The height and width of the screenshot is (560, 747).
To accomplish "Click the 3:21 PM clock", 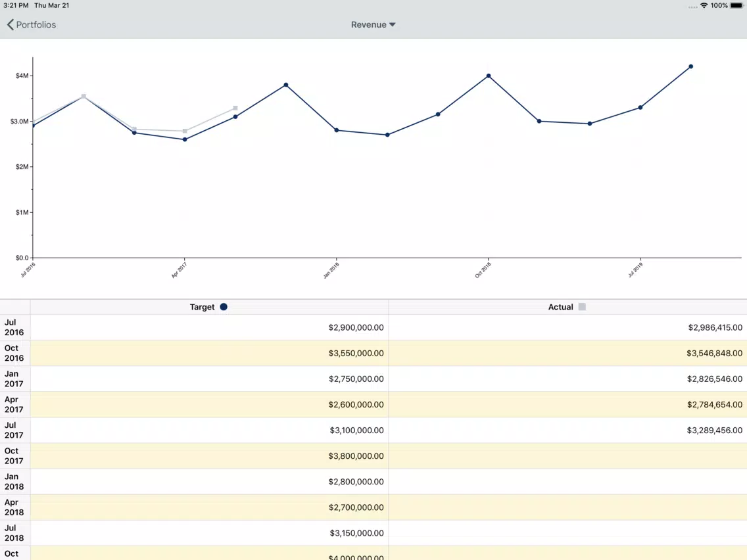I will pos(16,5).
